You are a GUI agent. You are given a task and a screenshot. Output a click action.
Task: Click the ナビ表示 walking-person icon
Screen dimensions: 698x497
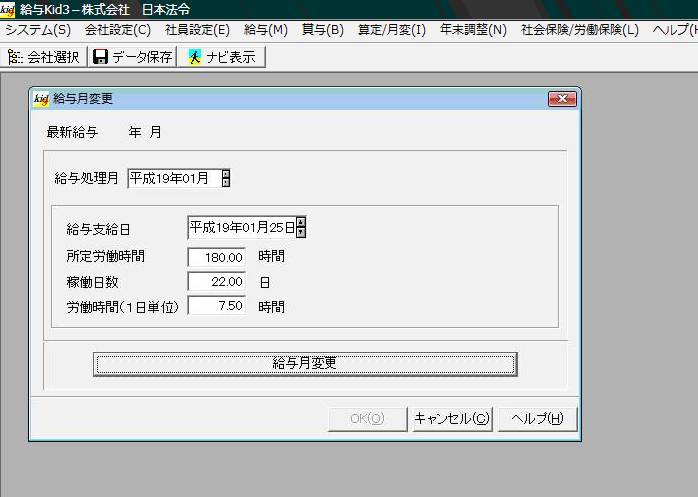coord(194,57)
